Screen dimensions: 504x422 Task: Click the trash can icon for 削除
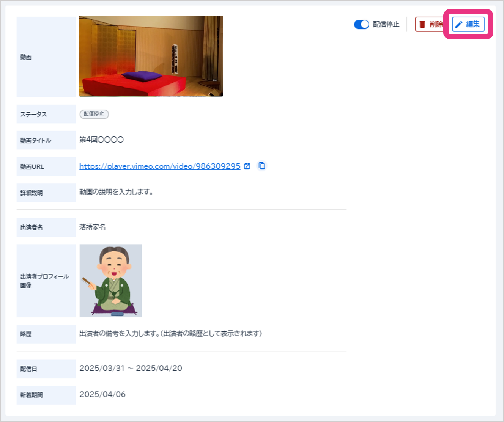point(422,25)
